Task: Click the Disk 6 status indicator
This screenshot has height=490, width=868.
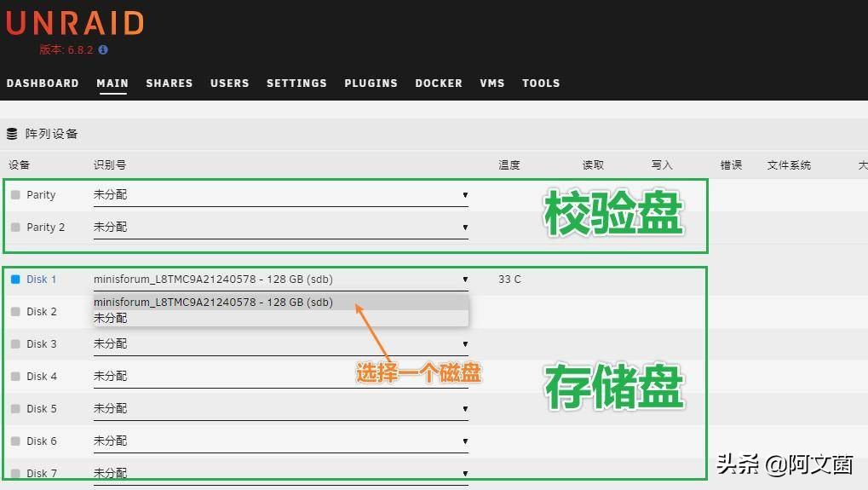Action: tap(15, 441)
